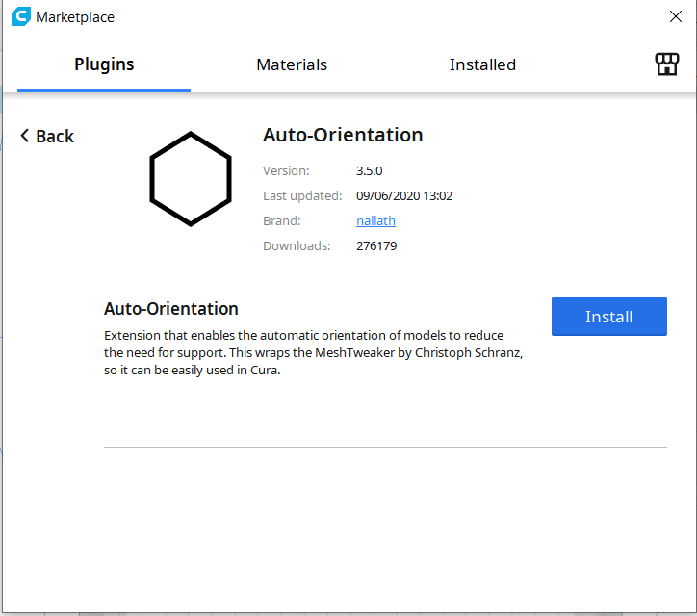Screen dimensions: 697x616
Task: Switch to the Installed tab
Action: (482, 64)
